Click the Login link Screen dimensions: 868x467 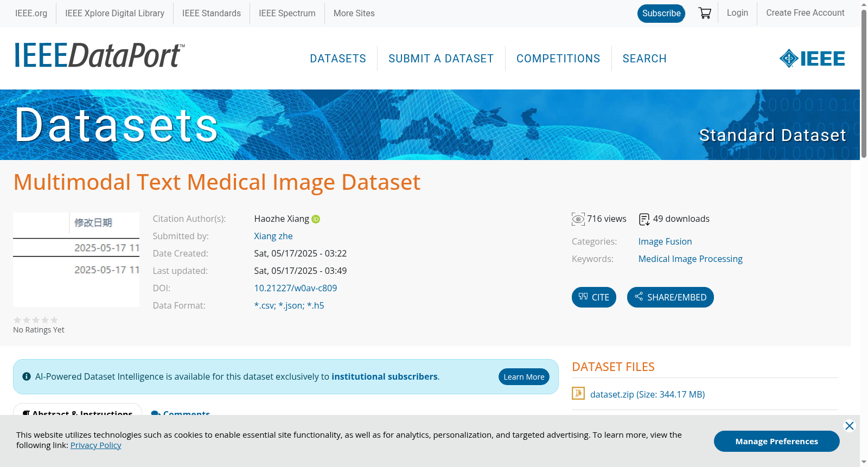click(737, 13)
